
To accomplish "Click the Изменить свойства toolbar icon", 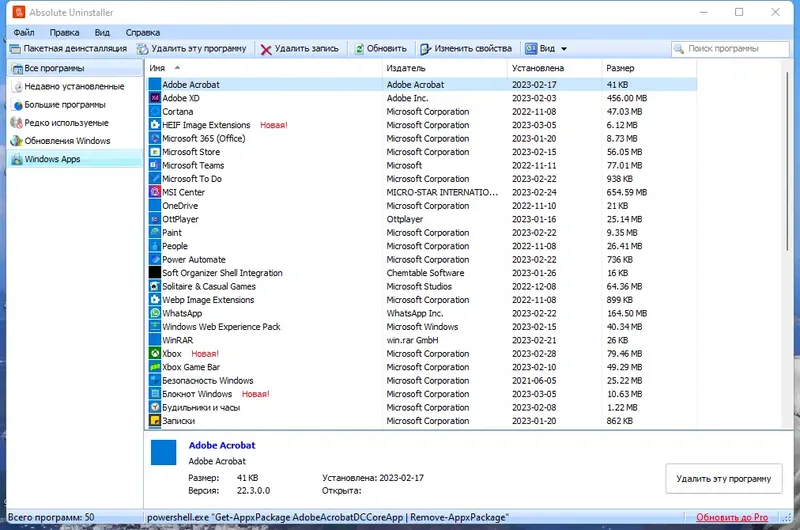I will 426,49.
